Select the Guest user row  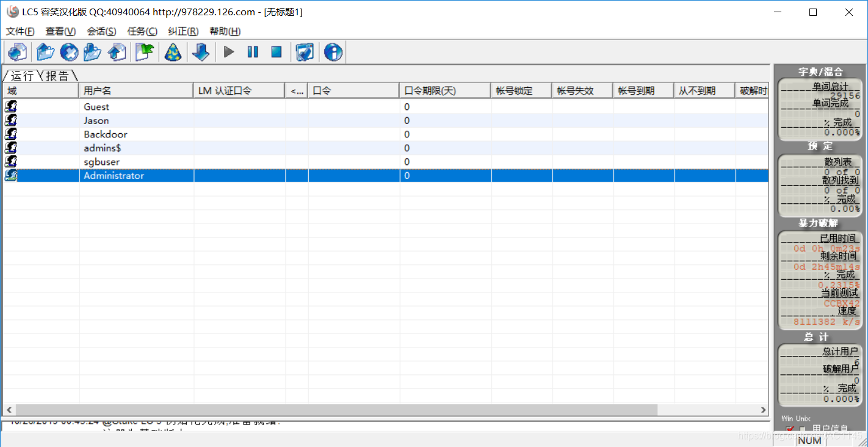tap(386, 106)
